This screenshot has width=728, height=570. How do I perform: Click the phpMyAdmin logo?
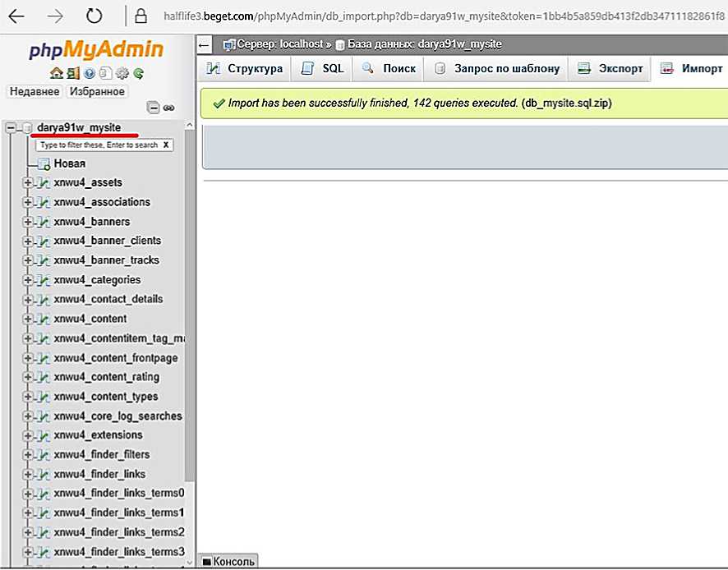click(x=96, y=49)
